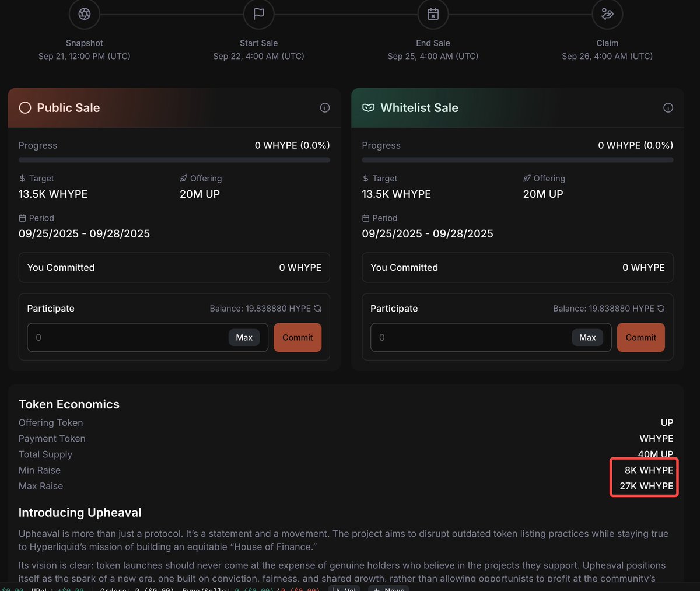Open the Whitelist Sale info icon
Viewport: 700px width, 591px height.
point(668,108)
